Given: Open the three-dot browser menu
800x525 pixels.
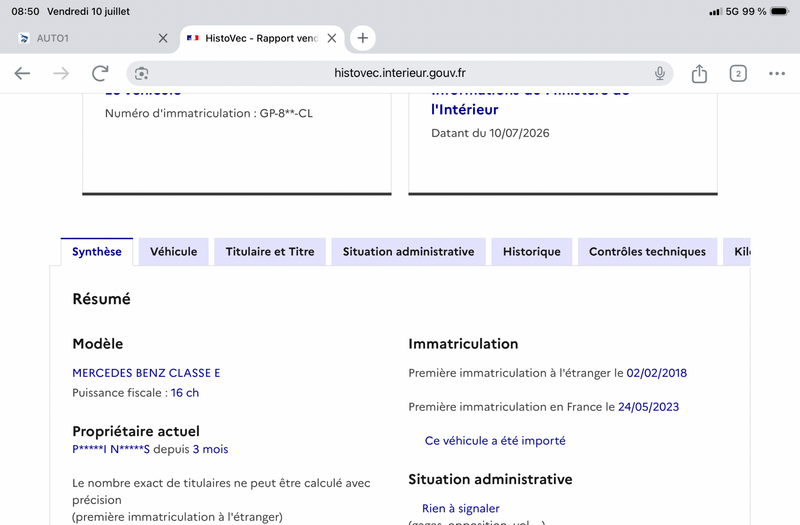Looking at the screenshot, I should 777,73.
